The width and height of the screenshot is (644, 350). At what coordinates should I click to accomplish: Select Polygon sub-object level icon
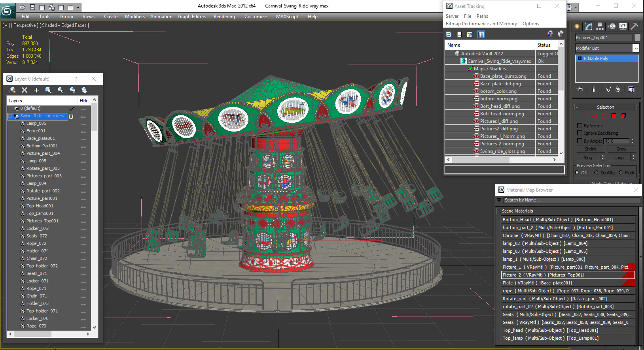point(614,116)
